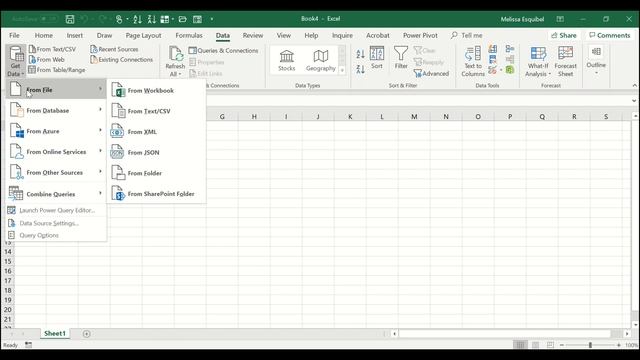Launch Power Query Editor
The height and width of the screenshot is (360, 640).
click(56, 210)
